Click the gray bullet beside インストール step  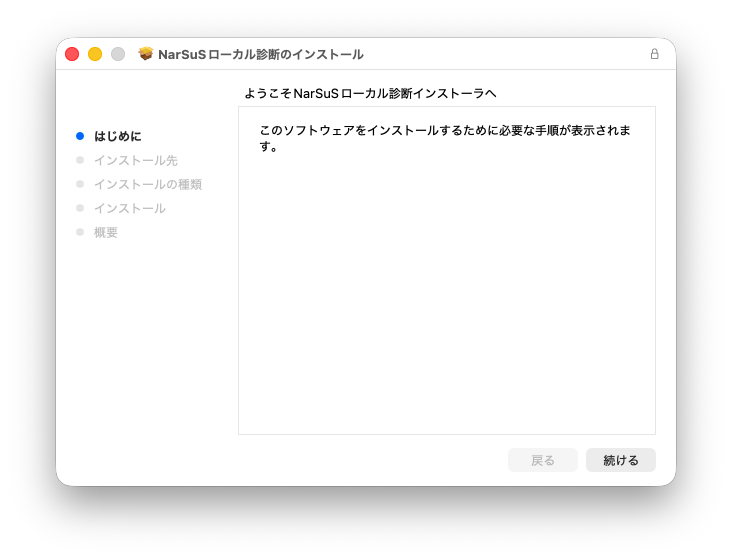[x=80, y=208]
